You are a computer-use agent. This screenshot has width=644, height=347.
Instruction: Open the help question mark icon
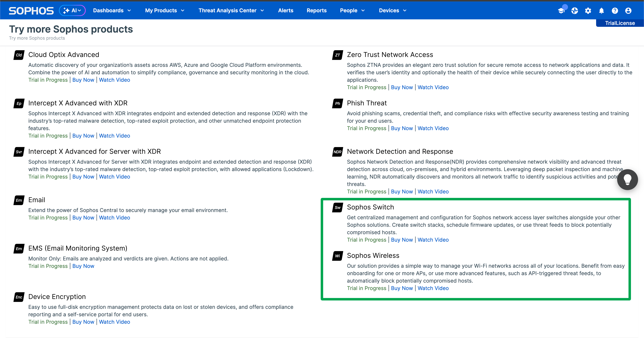[x=615, y=10]
